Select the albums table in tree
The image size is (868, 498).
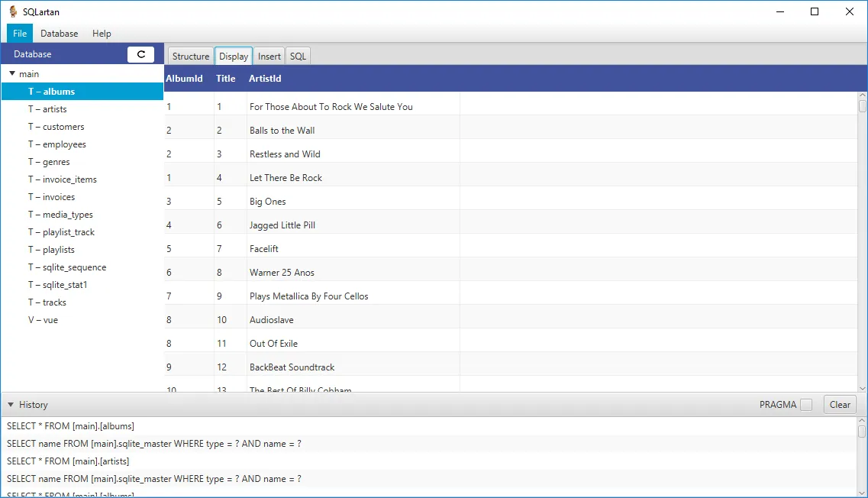point(82,92)
